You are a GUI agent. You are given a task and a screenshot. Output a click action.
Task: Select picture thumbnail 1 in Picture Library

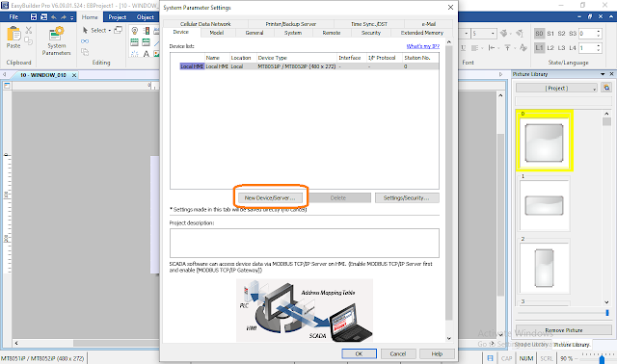click(x=544, y=205)
